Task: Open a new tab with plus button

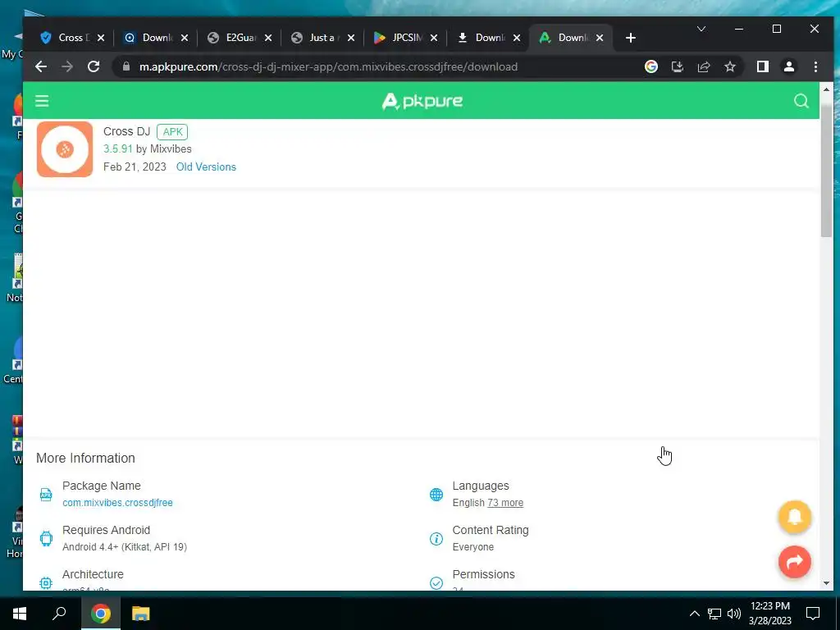Action: [x=631, y=38]
